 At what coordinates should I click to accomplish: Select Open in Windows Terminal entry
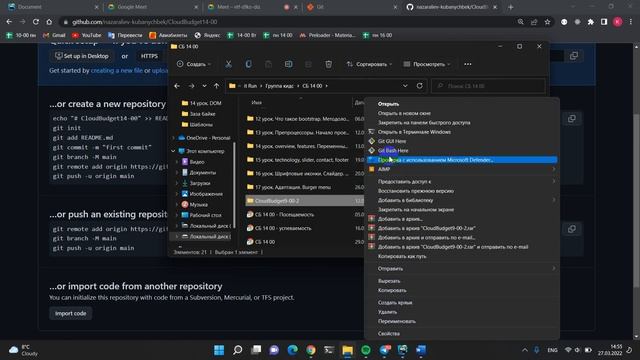pos(414,132)
